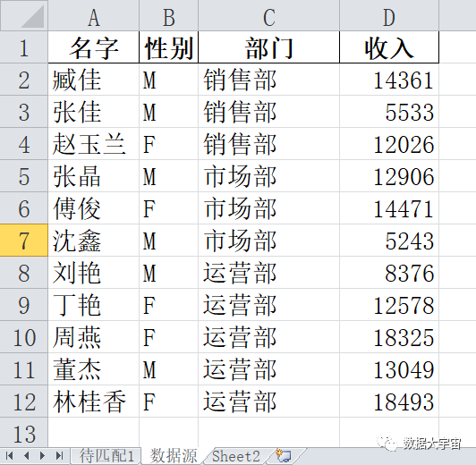Click the insert new worksheet icon
Viewport: 476px width, 465px height.
pos(284,455)
